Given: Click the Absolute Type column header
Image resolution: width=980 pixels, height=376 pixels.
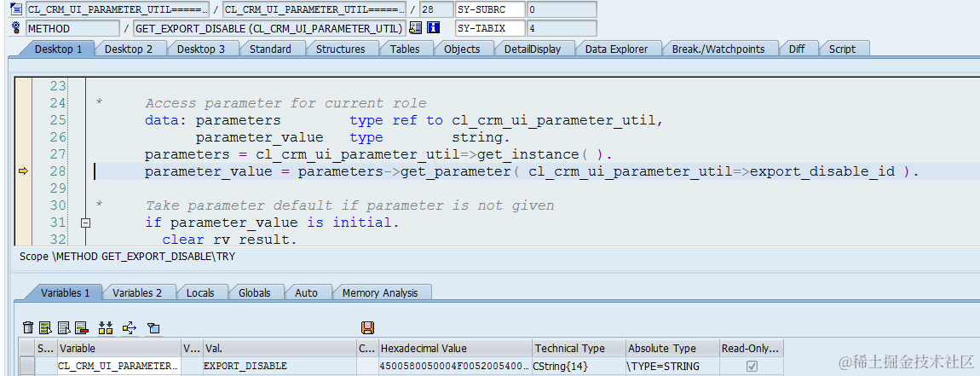Looking at the screenshot, I should click(672, 349).
